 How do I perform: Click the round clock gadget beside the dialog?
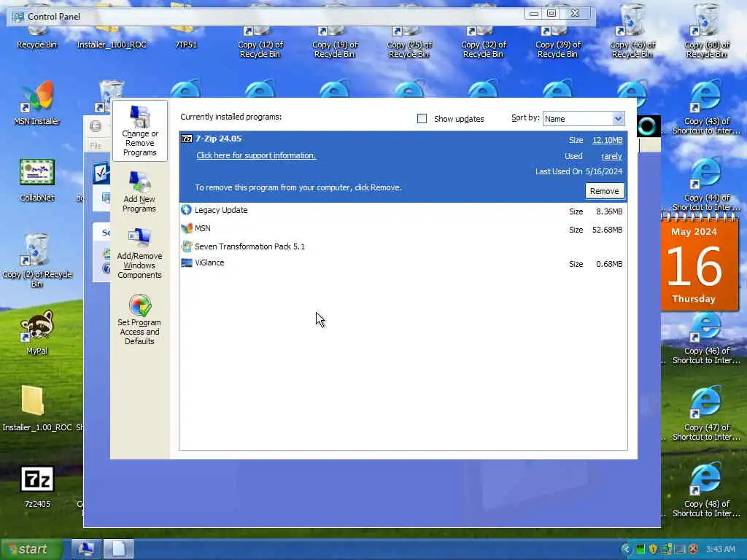[x=648, y=126]
